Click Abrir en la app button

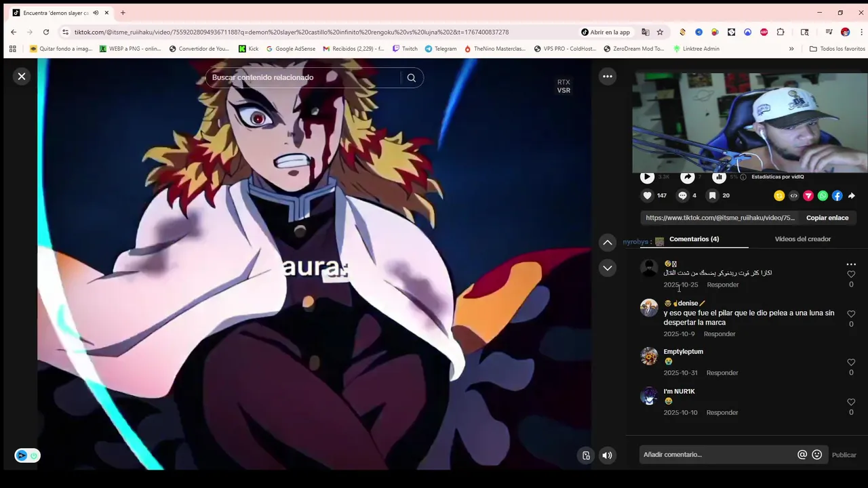coord(606,32)
